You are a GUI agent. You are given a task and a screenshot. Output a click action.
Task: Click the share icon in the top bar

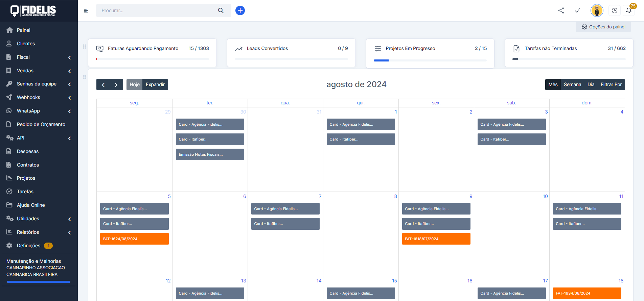(561, 10)
